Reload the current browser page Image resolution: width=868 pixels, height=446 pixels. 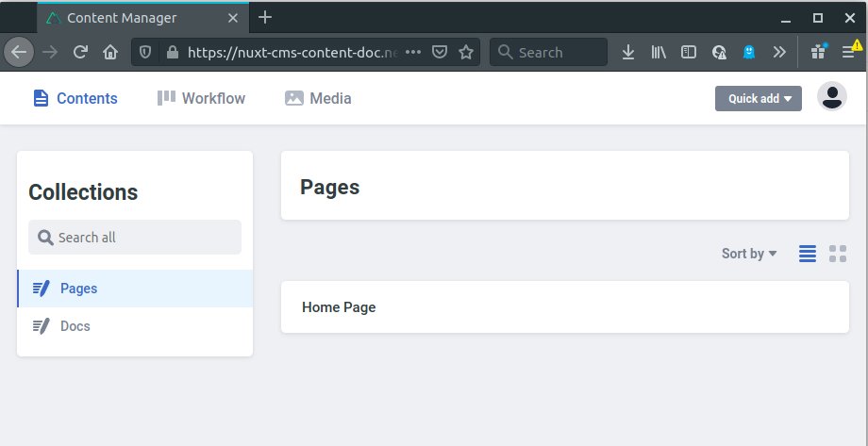[x=81, y=53]
